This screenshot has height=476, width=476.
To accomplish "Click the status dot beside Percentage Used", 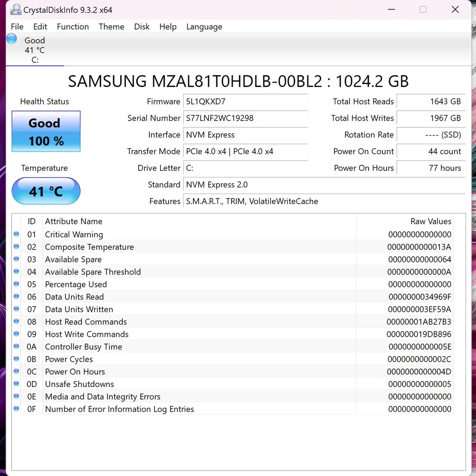I will click(16, 284).
